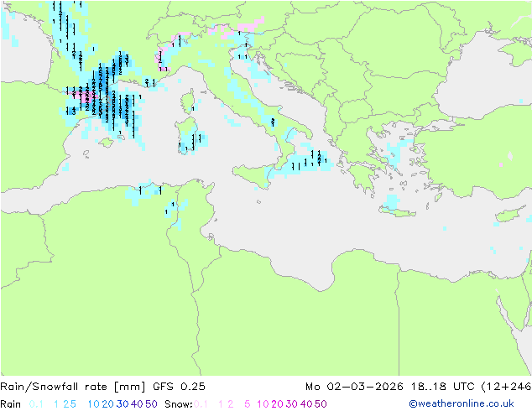This screenshot has height=411, width=532.
Task: Click the '18..18 UTC' time label
Action: click(x=444, y=387)
